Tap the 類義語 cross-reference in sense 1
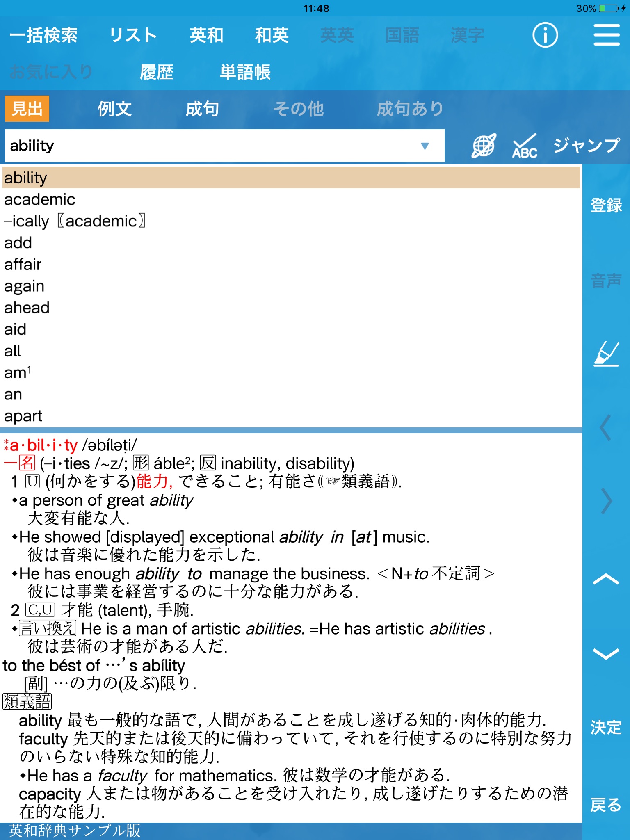 tap(365, 481)
